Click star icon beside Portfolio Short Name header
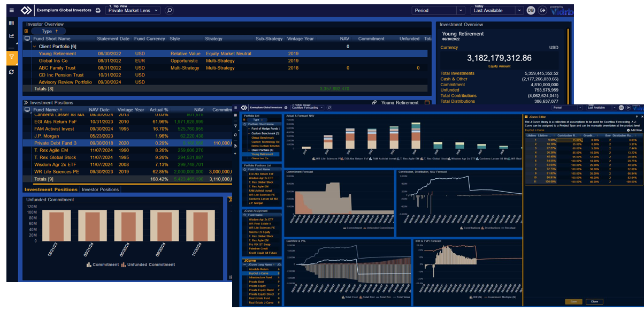 [245, 124]
